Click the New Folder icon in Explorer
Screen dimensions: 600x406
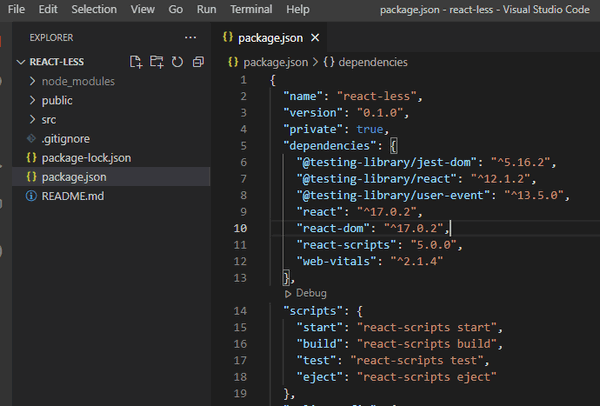(x=156, y=62)
